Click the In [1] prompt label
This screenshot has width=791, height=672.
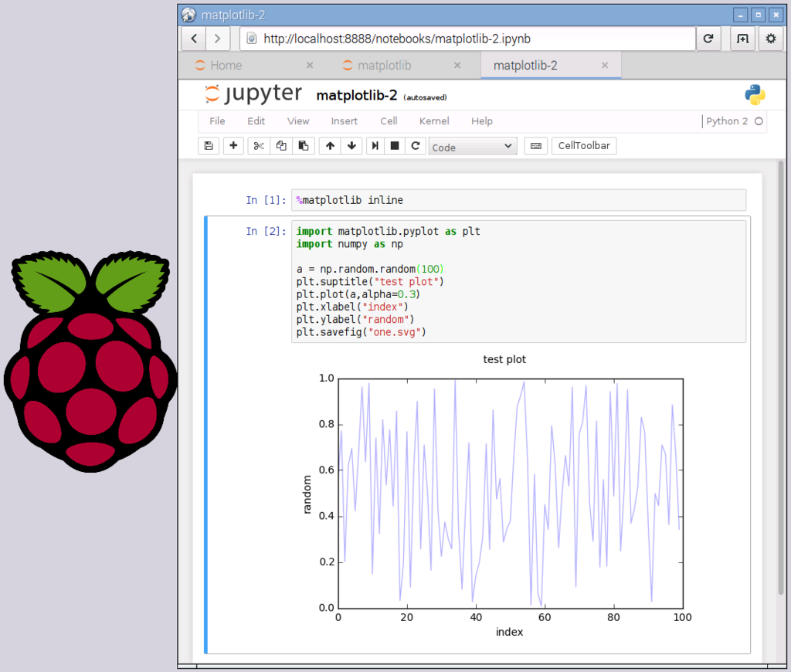[x=266, y=200]
